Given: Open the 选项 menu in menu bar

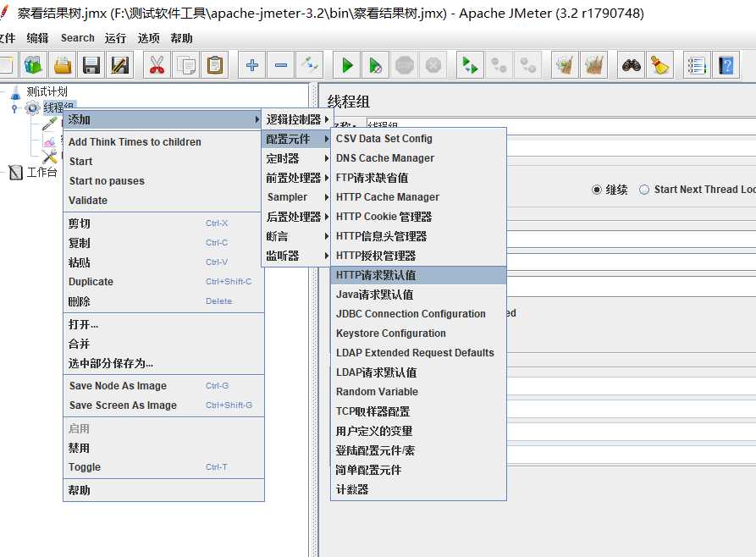Looking at the screenshot, I should (x=148, y=38).
